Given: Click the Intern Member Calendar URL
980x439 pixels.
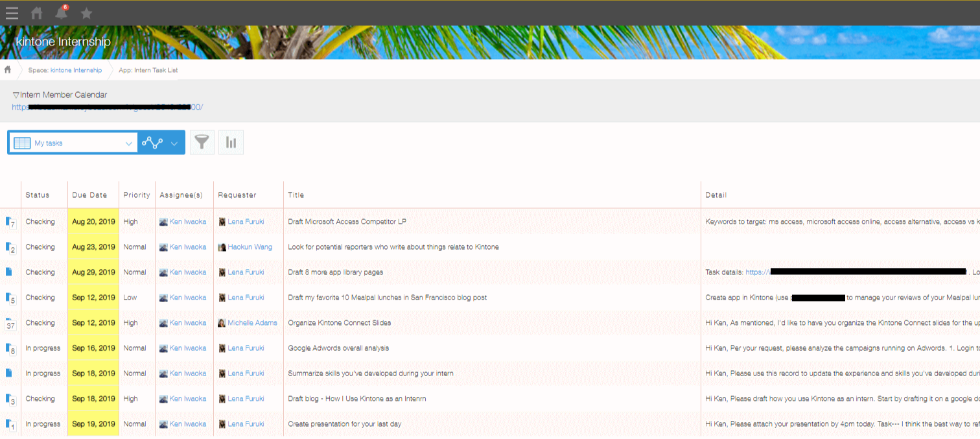Looking at the screenshot, I should pyautogui.click(x=107, y=107).
